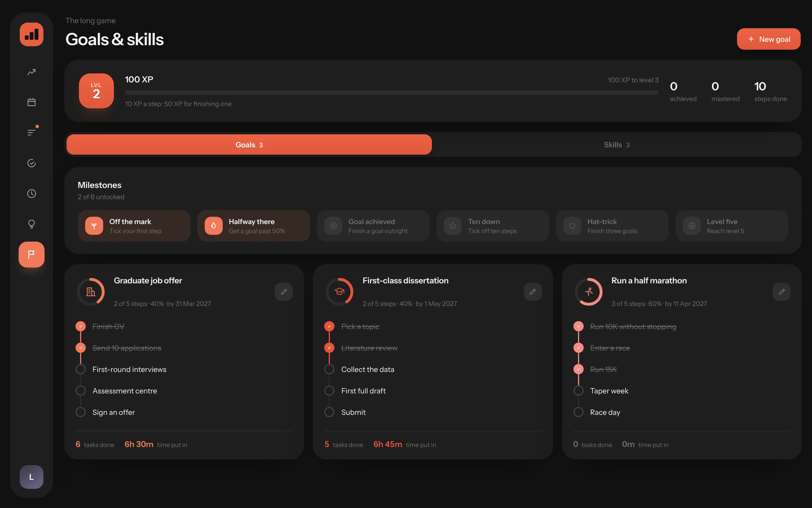Tick the Collect the data step
This screenshot has width=812, height=508.
[330, 369]
